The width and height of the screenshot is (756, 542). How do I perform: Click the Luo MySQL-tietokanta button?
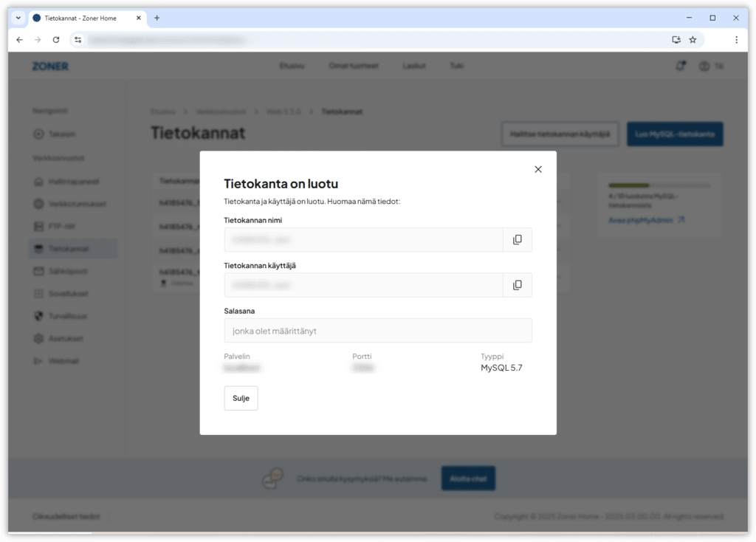point(675,134)
